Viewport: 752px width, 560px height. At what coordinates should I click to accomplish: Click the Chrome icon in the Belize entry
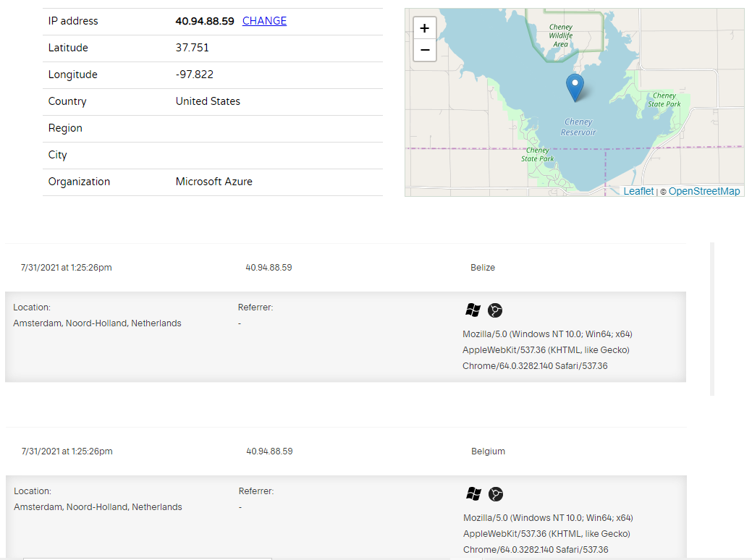pos(495,310)
